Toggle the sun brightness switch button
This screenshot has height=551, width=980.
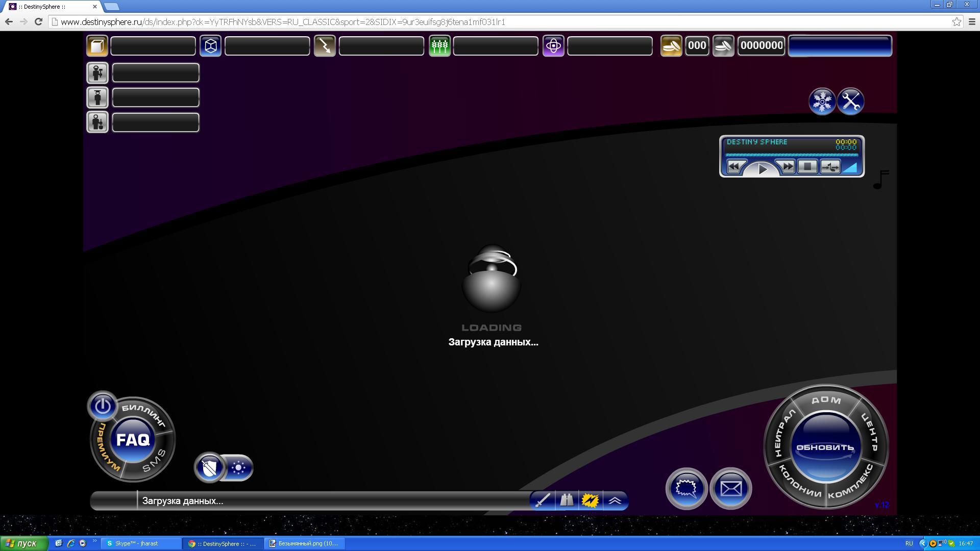(238, 467)
